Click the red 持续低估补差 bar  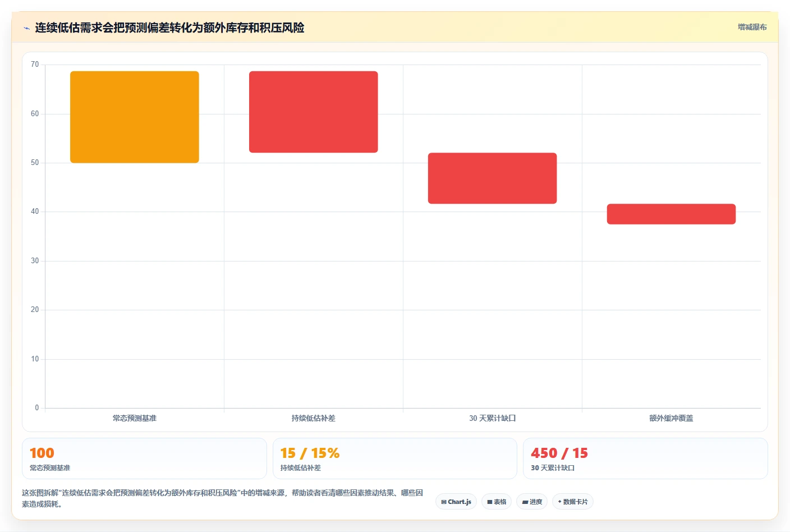tap(314, 112)
